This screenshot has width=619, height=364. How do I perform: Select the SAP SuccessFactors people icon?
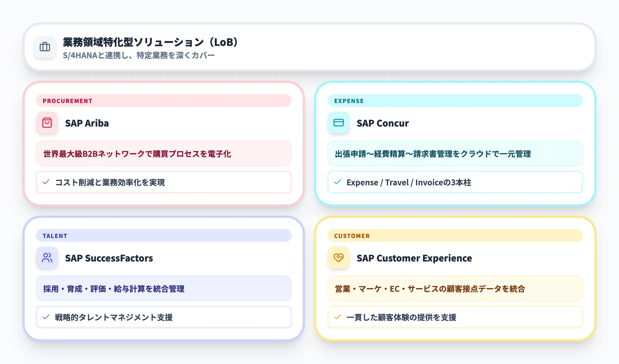coord(47,258)
